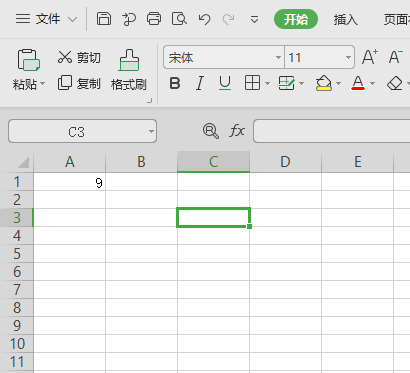The image size is (410, 373).
Task: Switch to the 插入 tab
Action: 346,19
